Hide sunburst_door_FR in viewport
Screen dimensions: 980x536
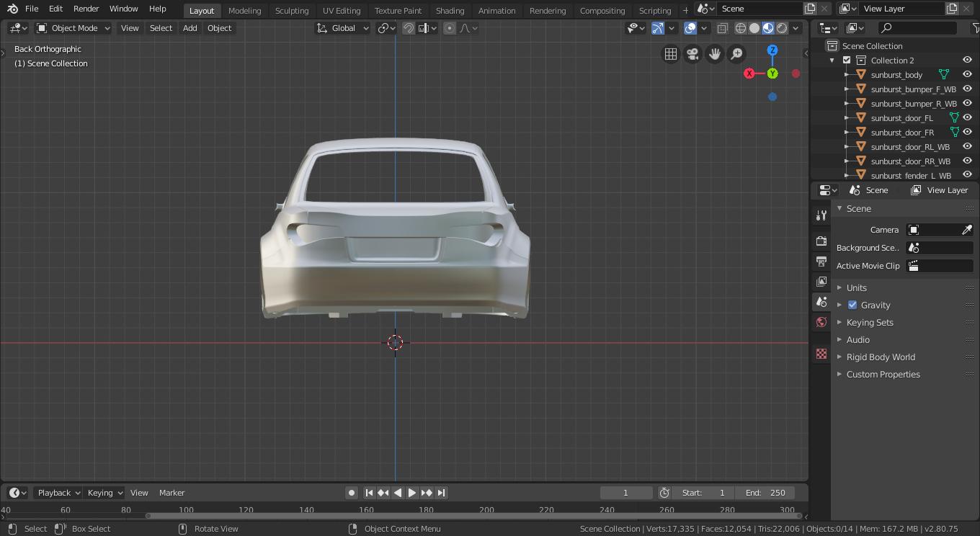pos(967,132)
